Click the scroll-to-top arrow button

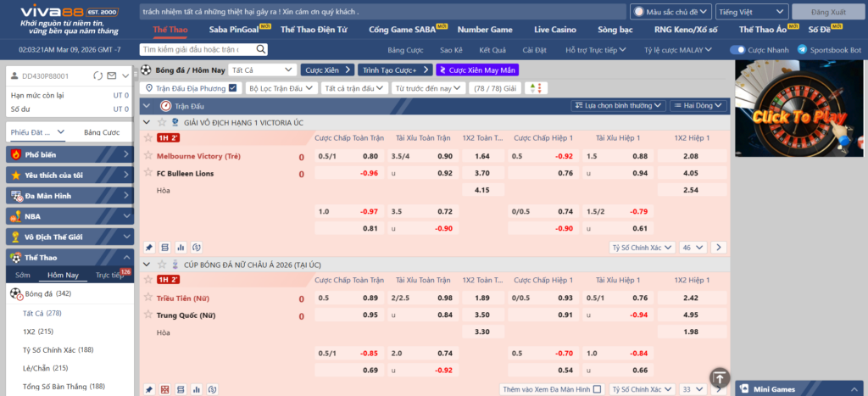point(719,377)
